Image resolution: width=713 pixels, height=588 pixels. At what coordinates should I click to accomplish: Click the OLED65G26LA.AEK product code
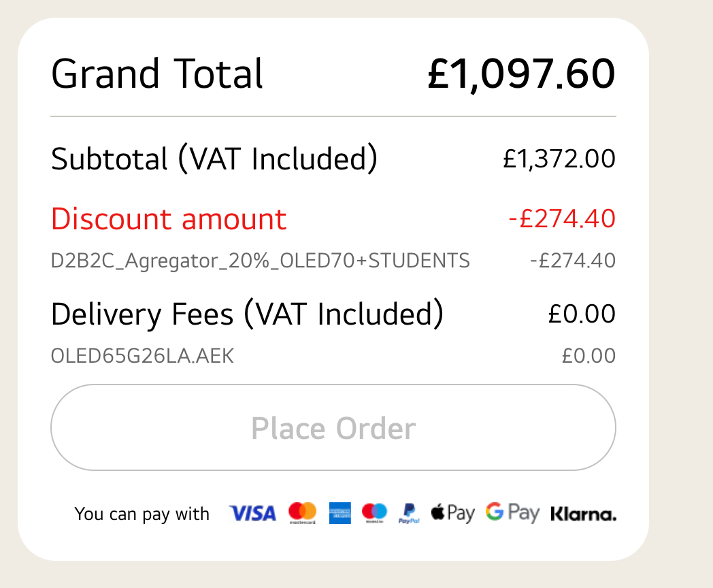(142, 356)
